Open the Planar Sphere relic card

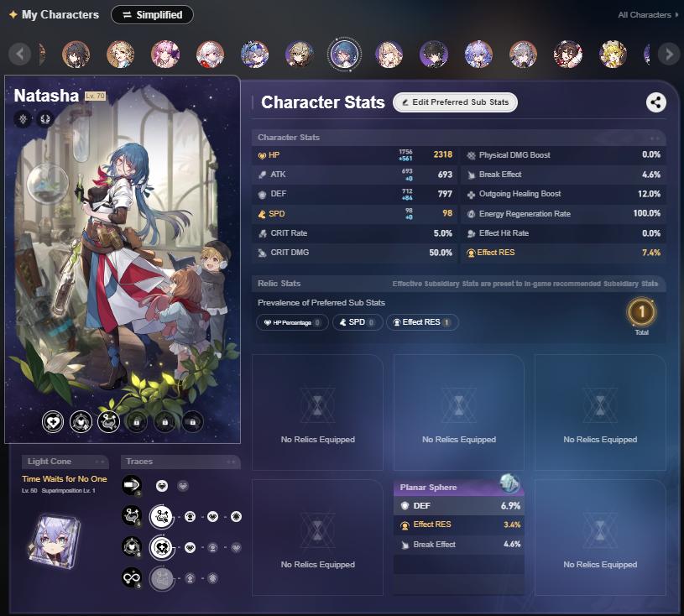coord(458,536)
